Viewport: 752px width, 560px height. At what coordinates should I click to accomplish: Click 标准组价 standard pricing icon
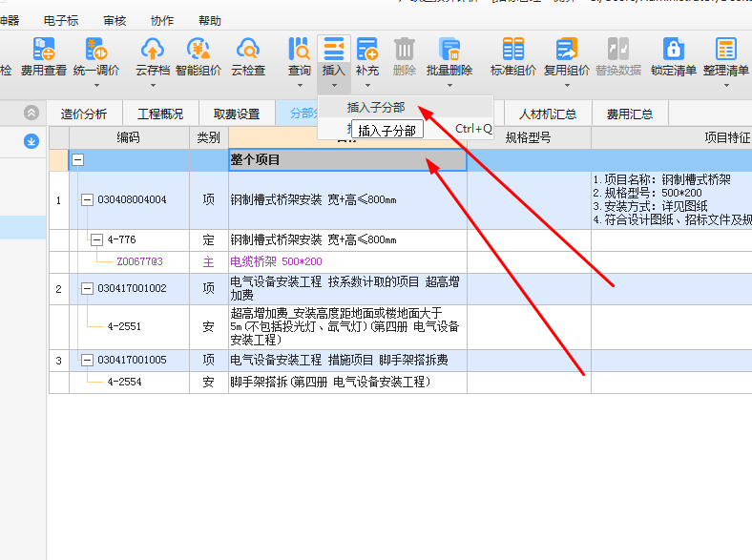click(513, 49)
